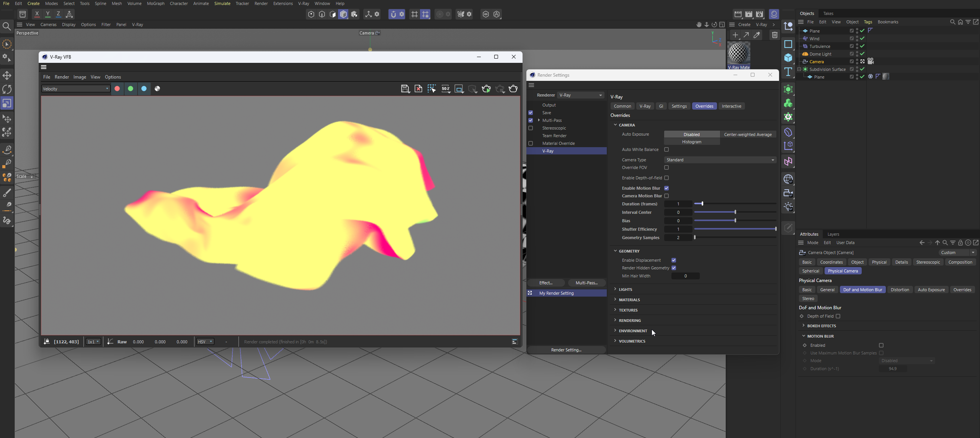This screenshot has width=980, height=438.
Task: Uncheck Enable Displacement checkbox
Action: [x=674, y=260]
